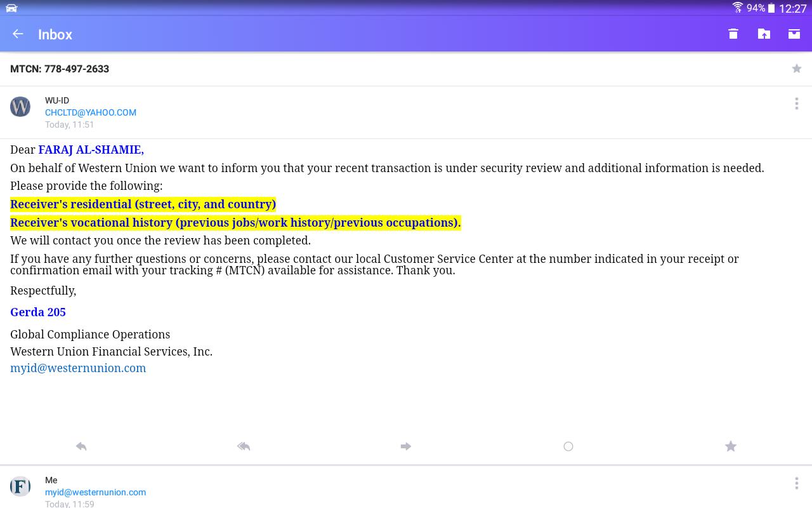The image size is (812, 508).
Task: Archive the email using top-right icon
Action: [x=794, y=34]
